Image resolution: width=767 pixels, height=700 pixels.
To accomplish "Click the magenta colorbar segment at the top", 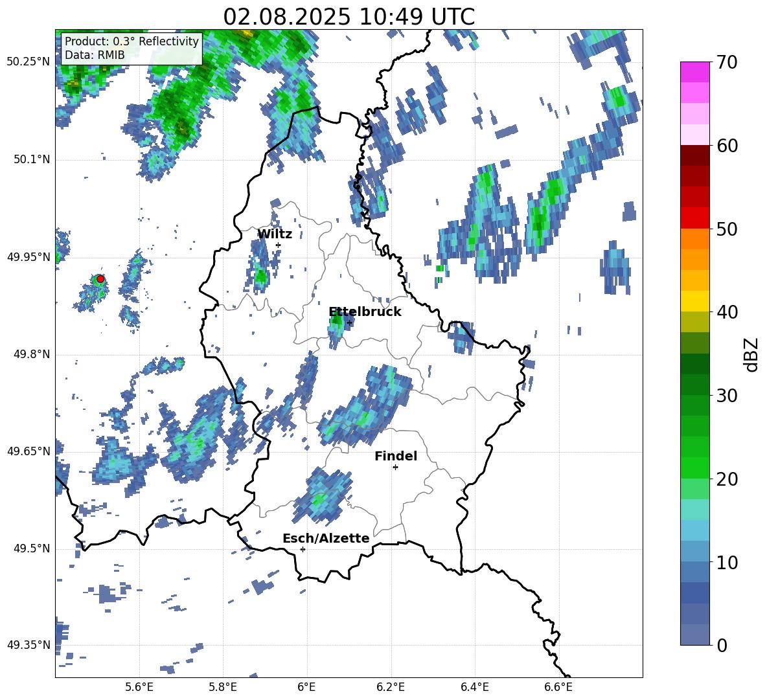I will coord(694,72).
